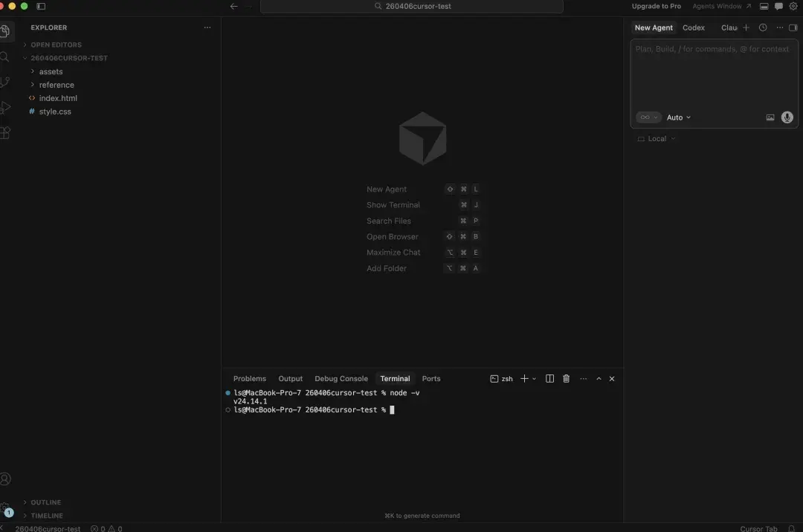Viewport: 803px width, 532px height.
Task: Switch to the Problems tab
Action: [x=249, y=379]
